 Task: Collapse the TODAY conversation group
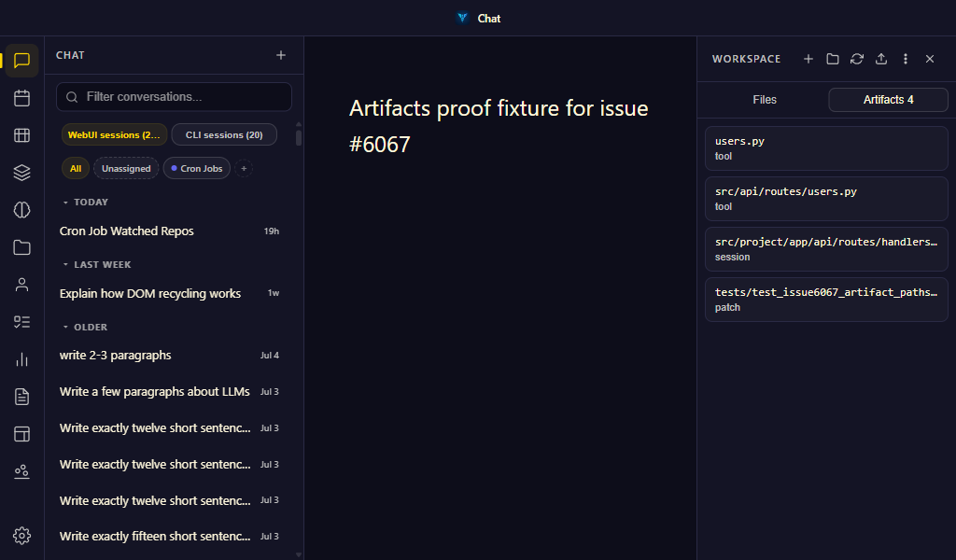click(x=86, y=203)
